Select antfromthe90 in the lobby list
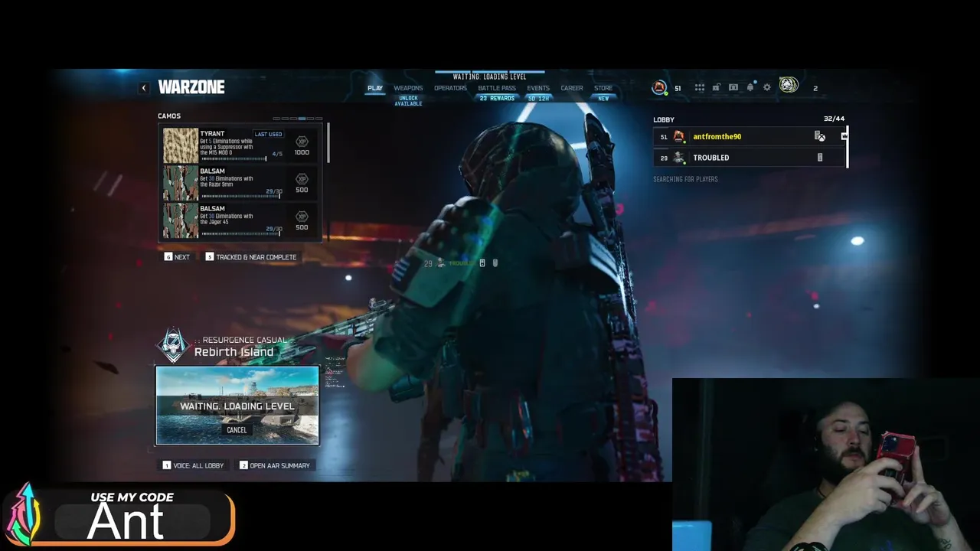Screen dimensions: 980x551 (x=750, y=136)
